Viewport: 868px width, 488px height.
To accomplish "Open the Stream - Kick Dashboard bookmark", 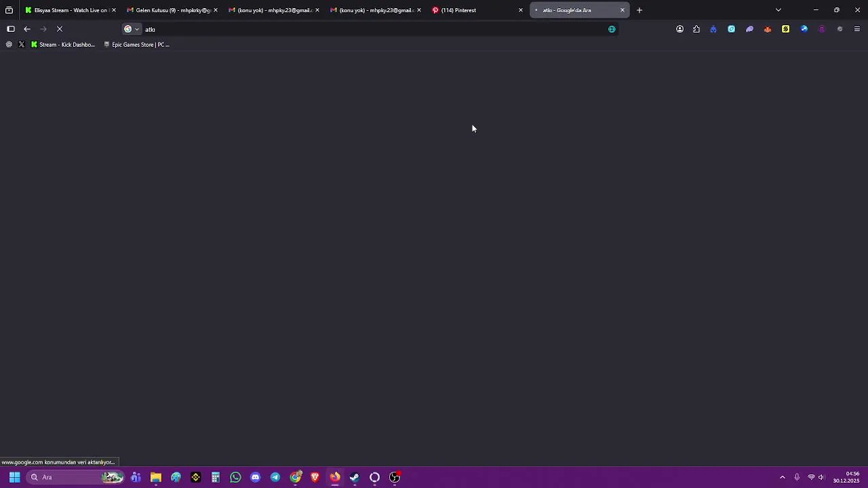I will pos(63,45).
